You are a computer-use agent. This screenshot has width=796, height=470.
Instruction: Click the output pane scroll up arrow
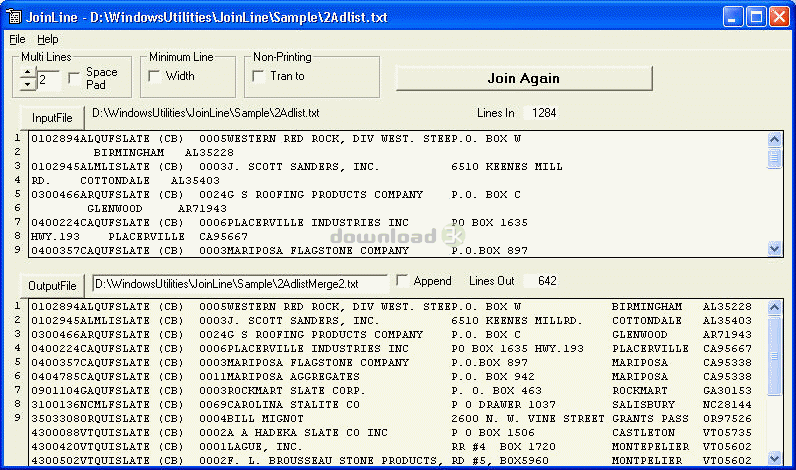point(774,307)
